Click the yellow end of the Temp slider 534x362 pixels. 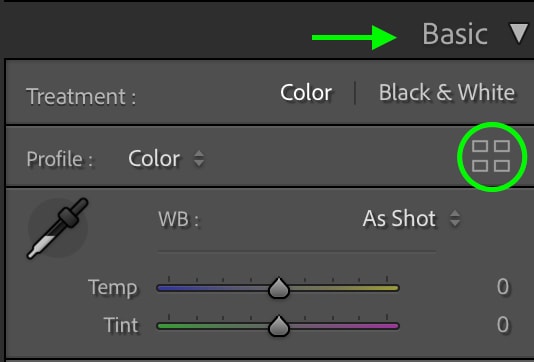click(x=392, y=288)
